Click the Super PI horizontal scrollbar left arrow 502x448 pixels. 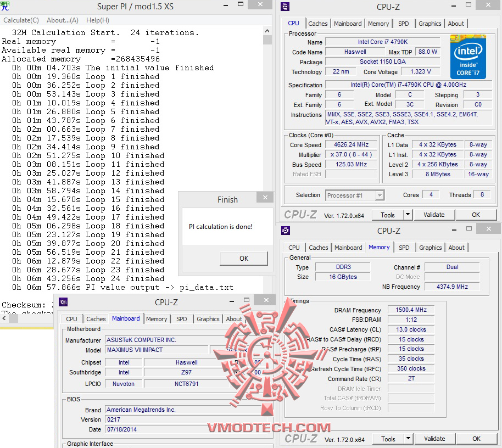coord(4,318)
